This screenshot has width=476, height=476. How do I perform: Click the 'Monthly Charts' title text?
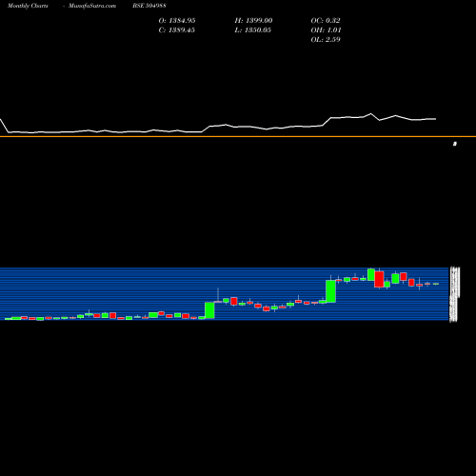(28, 6)
